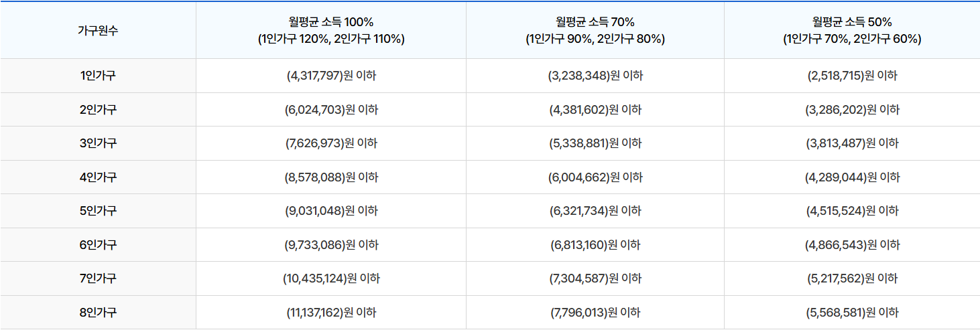Click the (6,024,703)원 이하 cell
The width and height of the screenshot is (980, 330).
coord(331,110)
